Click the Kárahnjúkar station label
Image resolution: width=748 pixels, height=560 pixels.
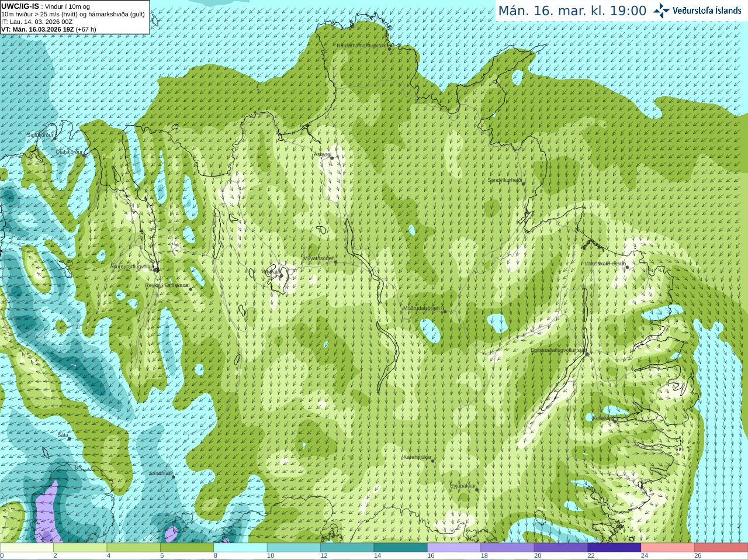pos(417,457)
